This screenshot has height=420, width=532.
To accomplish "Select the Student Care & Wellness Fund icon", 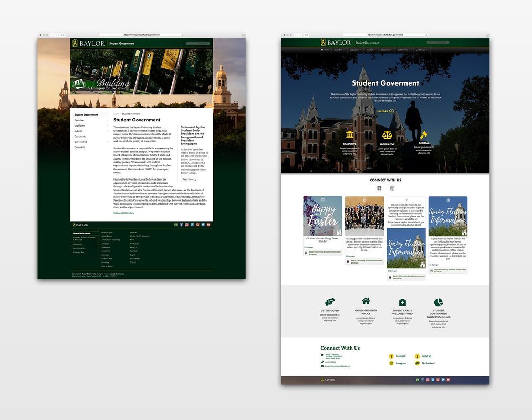I will [402, 302].
